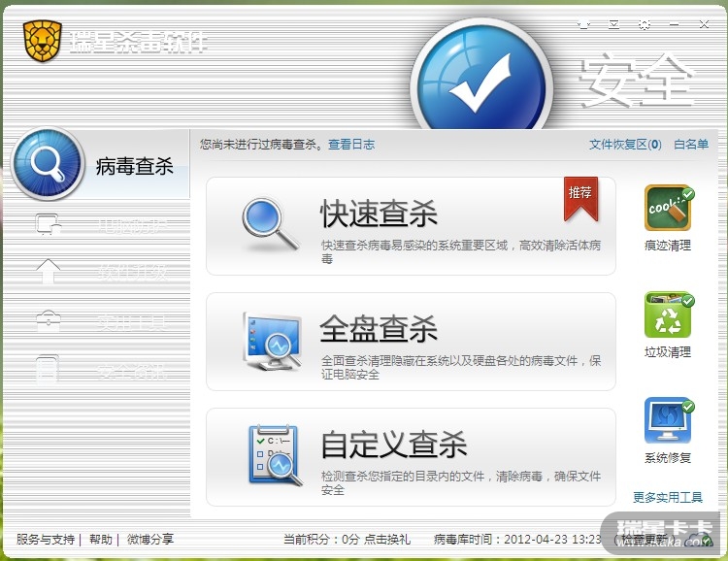Click 帮助 in footer

pos(101,540)
